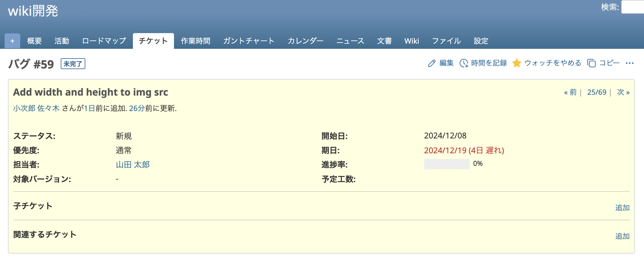Click the wiki開発 project title
The height and width of the screenshot is (262, 644).
coord(33,11)
